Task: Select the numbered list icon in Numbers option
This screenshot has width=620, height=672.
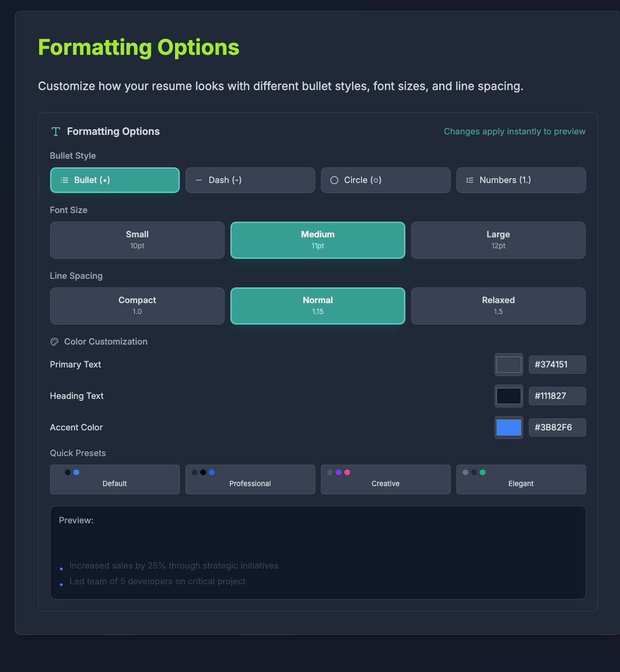Action: pos(470,180)
